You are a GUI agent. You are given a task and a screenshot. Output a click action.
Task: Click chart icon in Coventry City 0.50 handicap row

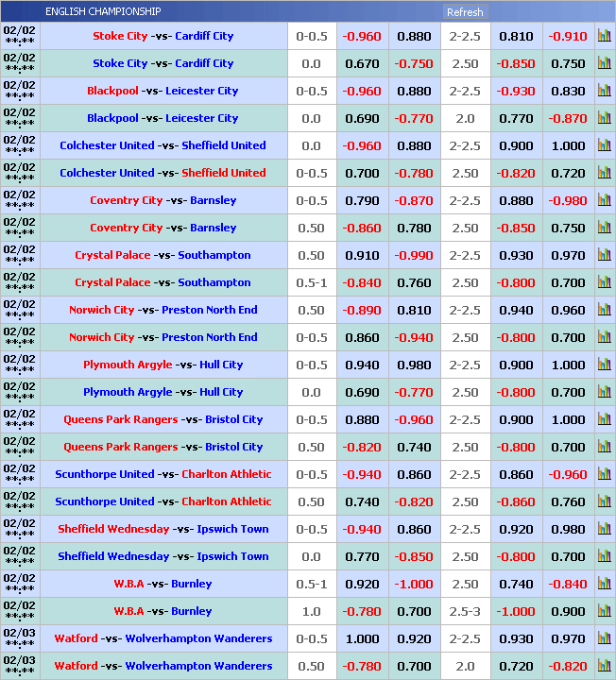coord(604,228)
